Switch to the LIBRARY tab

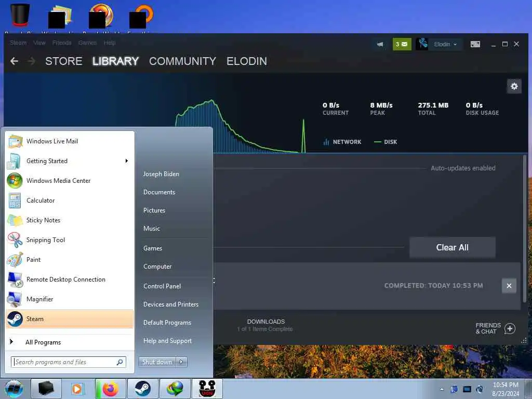click(115, 61)
